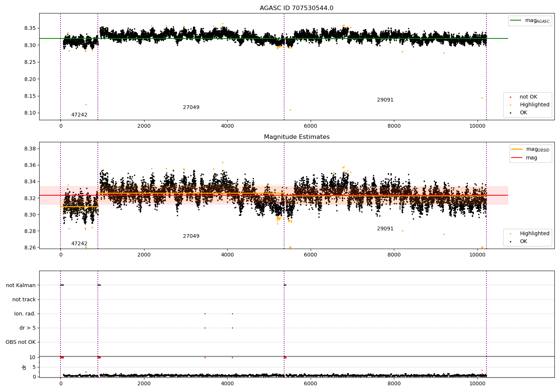Select 'not OK' legend entry in top plot
Screen dimensions: 560x392
tap(528, 97)
